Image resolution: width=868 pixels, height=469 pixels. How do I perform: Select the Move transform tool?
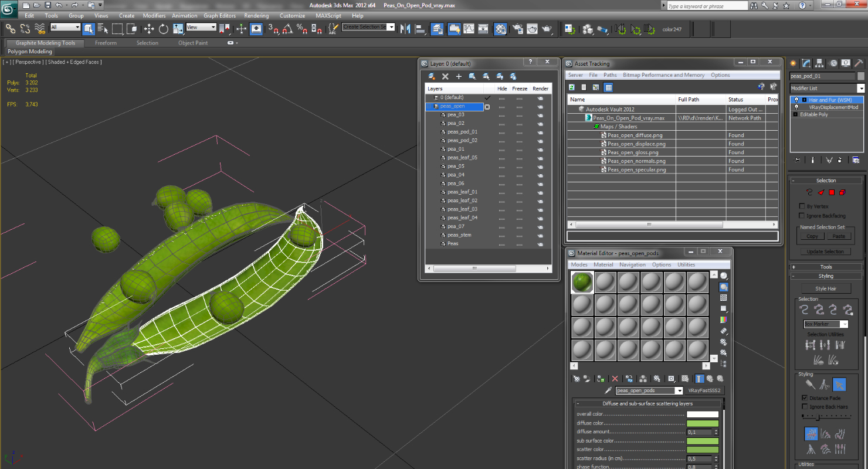point(149,29)
